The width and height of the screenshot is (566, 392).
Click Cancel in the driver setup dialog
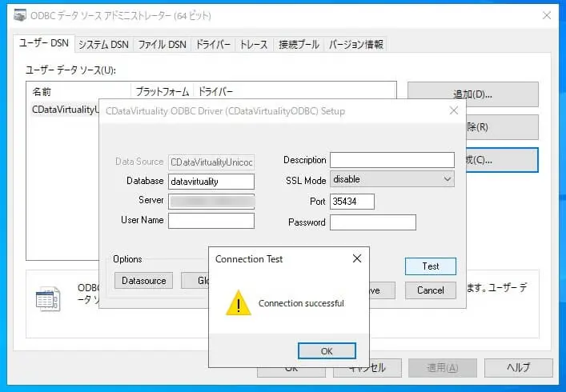point(430,290)
